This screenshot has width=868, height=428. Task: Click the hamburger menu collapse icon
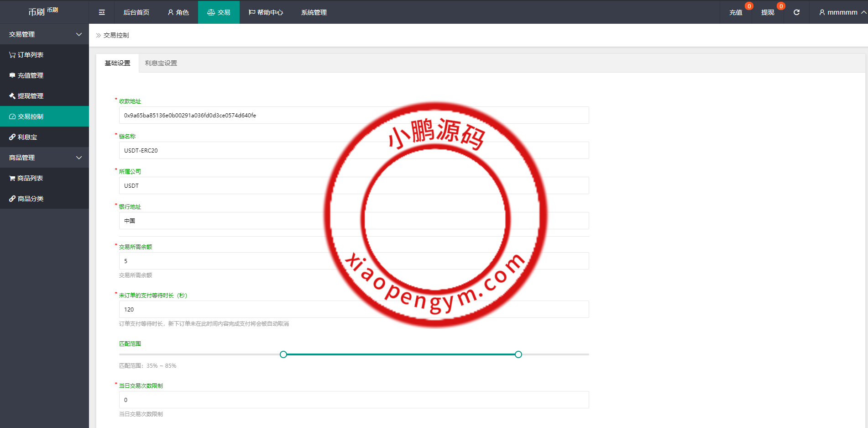point(102,12)
